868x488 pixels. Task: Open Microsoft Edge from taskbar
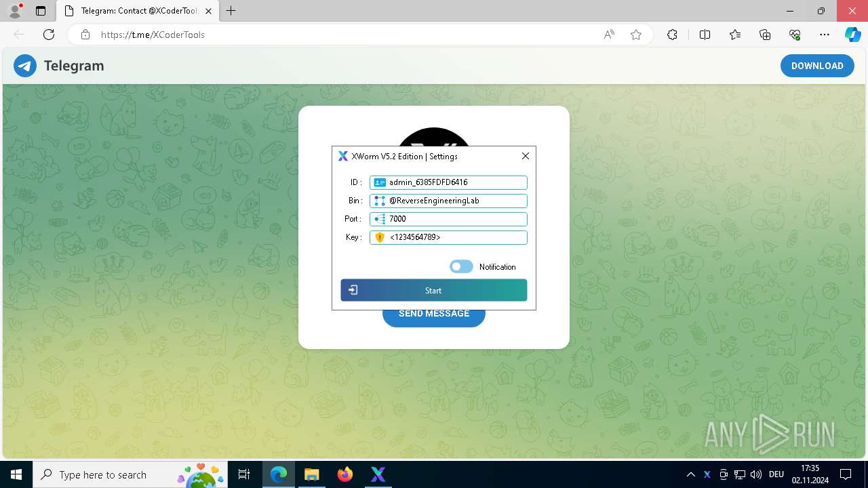279,474
